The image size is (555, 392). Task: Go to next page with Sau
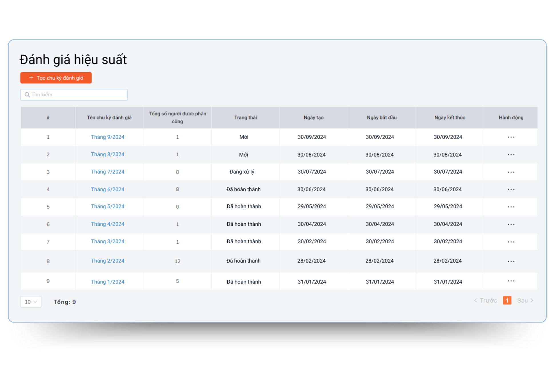(525, 301)
